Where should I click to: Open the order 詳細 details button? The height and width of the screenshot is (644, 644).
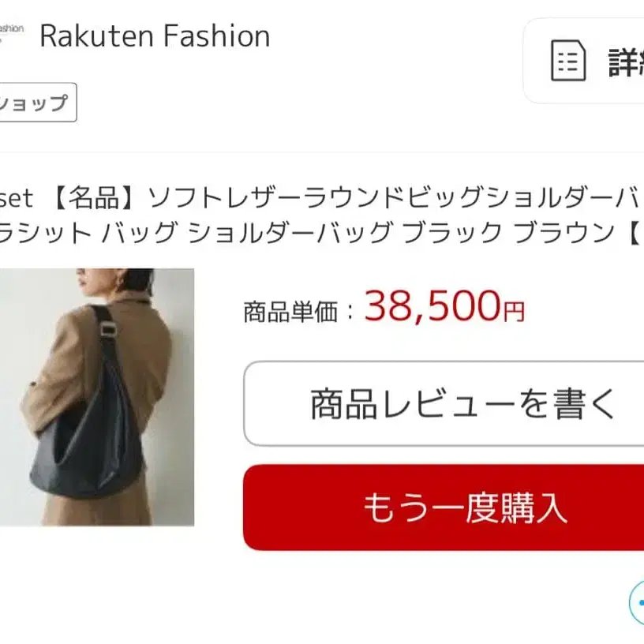(x=584, y=61)
